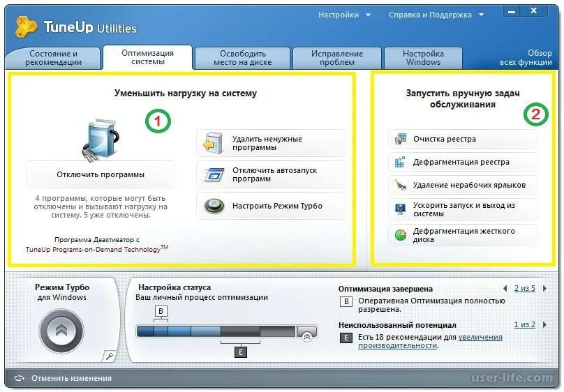The height and width of the screenshot is (392, 564).
Task: Click the Неиспользованный потенциал heading
Action: point(397,325)
